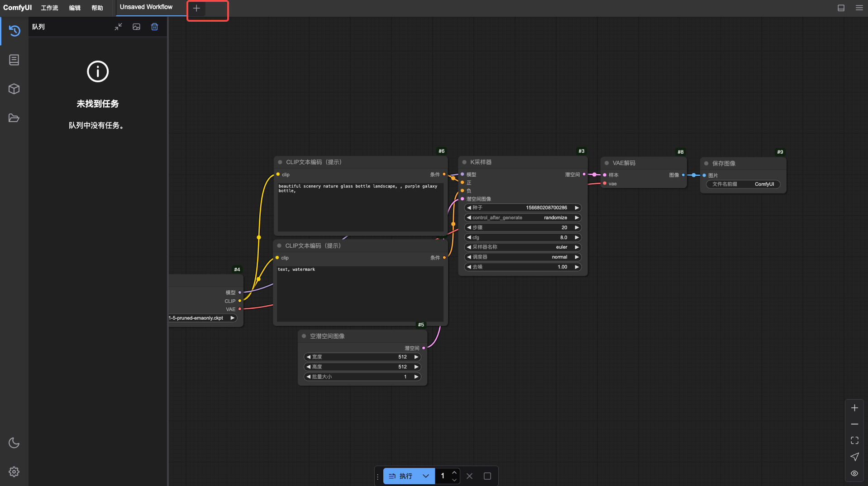Zoom in on the canvas

point(854,408)
